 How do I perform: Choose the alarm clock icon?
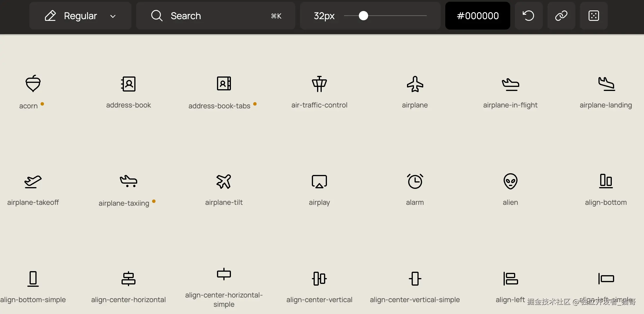coord(415,181)
